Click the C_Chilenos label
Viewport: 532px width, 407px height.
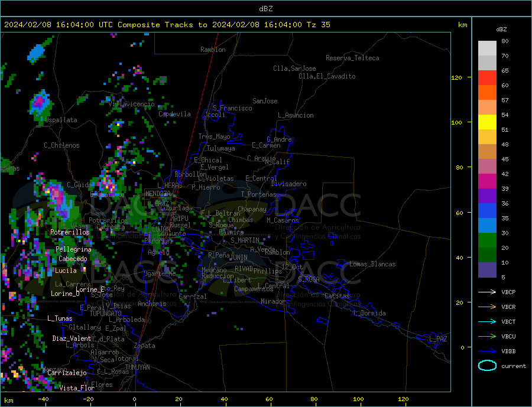point(61,145)
